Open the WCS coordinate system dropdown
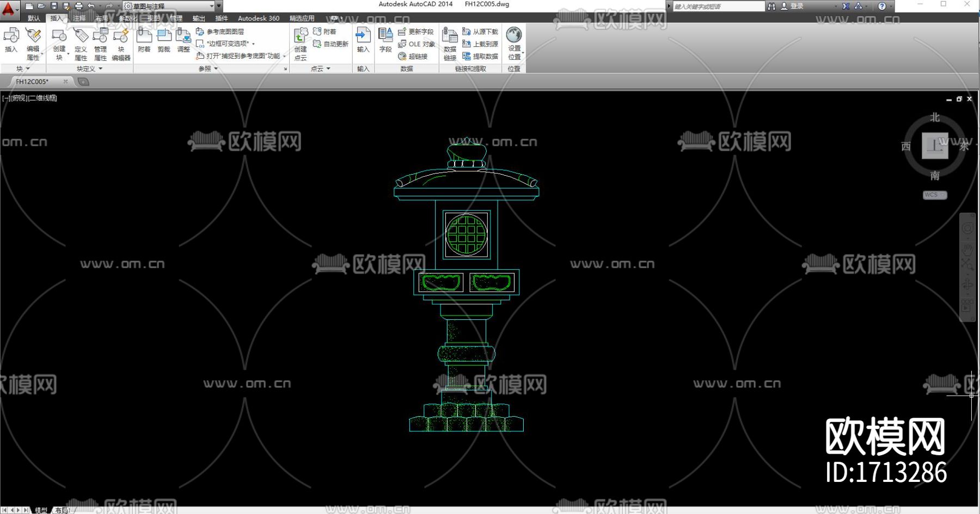Image resolution: width=980 pixels, height=514 pixels. tap(935, 195)
